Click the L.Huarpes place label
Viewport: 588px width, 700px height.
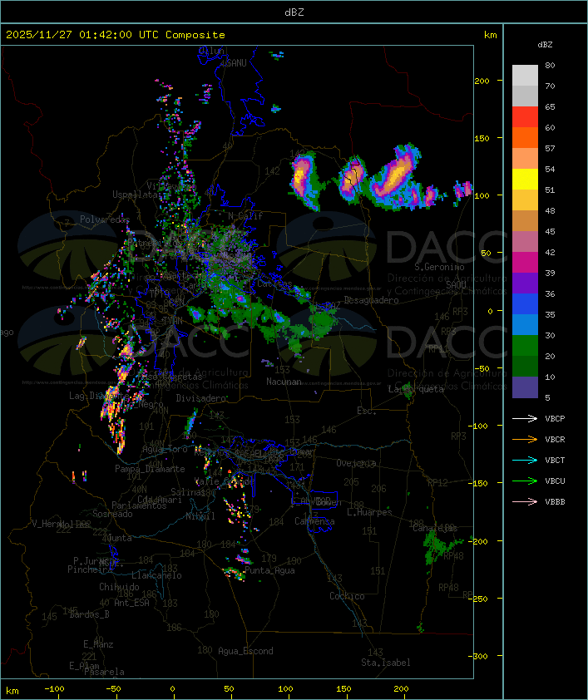(x=369, y=512)
